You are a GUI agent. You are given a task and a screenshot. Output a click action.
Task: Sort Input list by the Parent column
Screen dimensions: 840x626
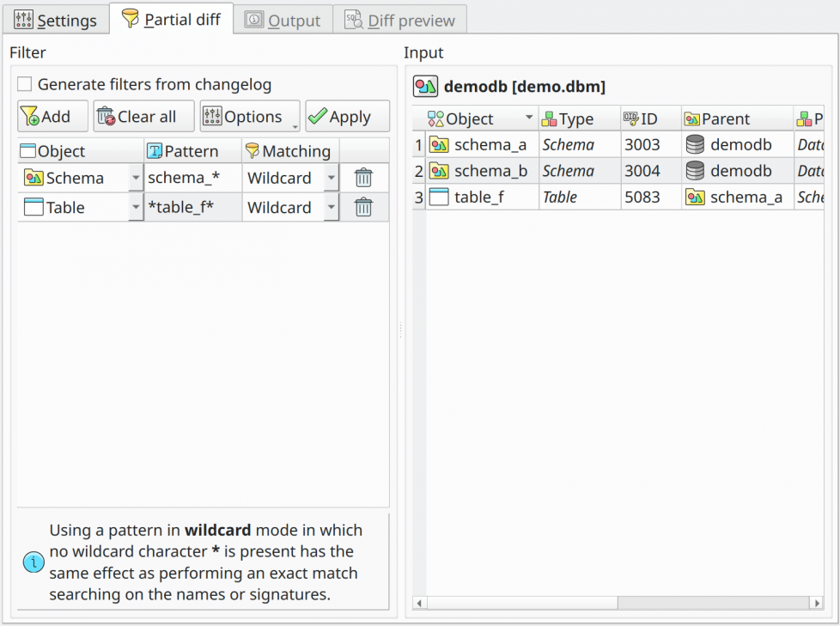coord(737,119)
